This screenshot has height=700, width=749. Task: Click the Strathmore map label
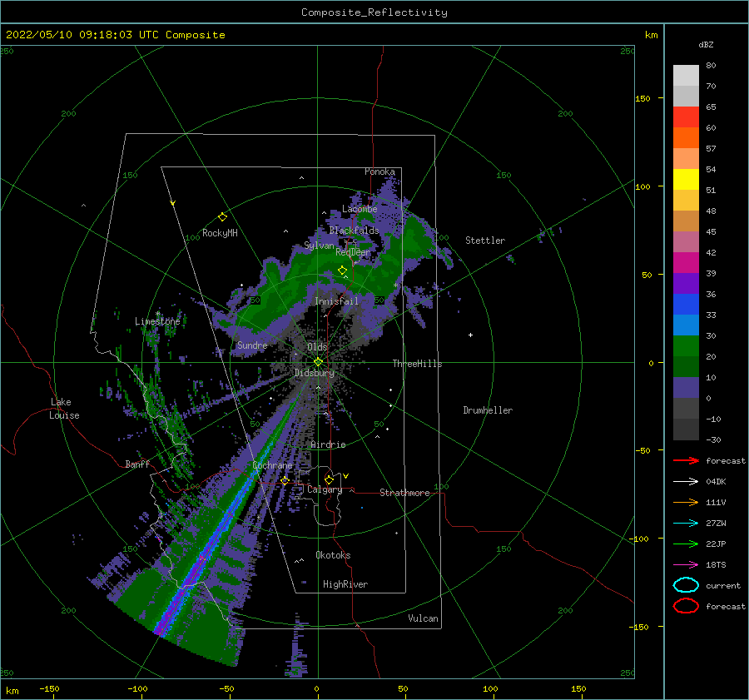pos(404,493)
